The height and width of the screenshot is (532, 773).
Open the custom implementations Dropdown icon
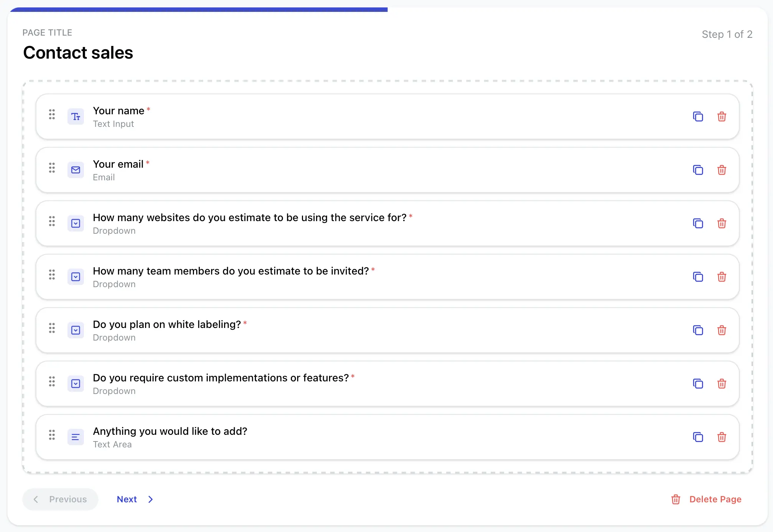click(75, 384)
